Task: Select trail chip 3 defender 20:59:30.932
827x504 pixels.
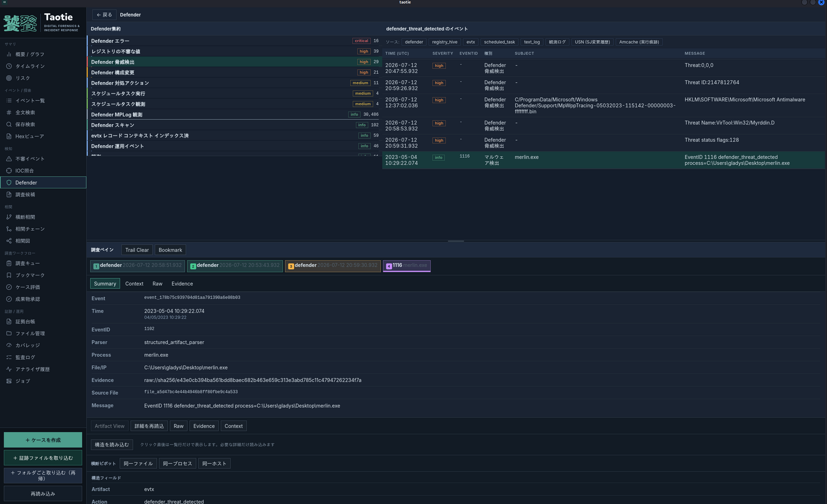Action: click(333, 266)
